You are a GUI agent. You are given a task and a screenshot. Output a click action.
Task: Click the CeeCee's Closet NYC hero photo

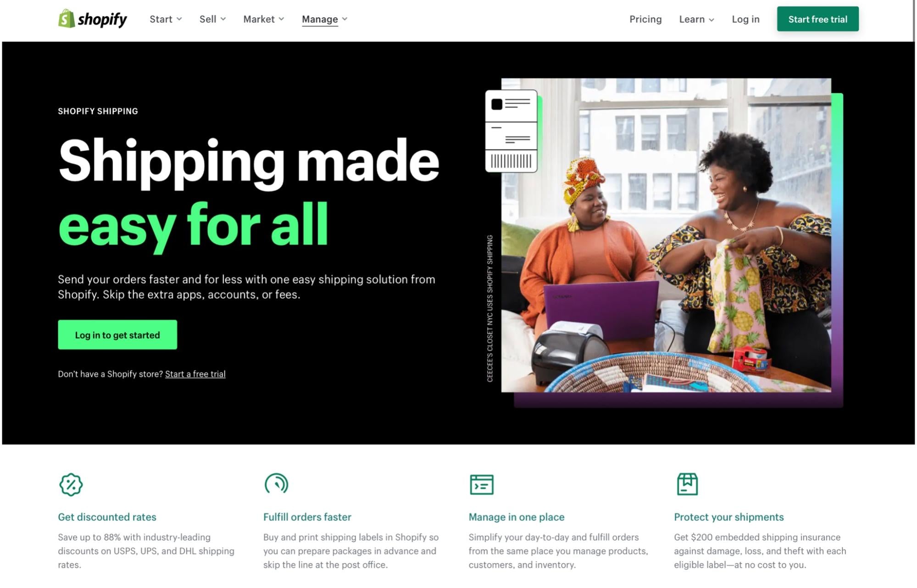[x=666, y=235]
